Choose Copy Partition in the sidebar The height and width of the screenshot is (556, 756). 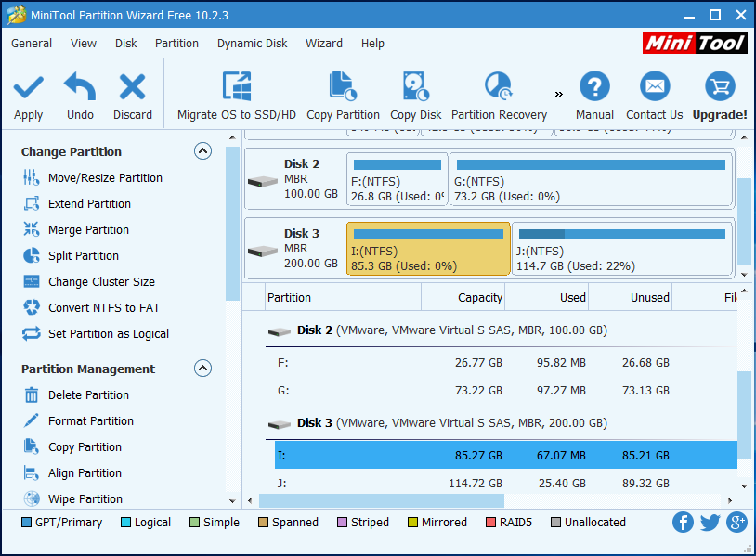click(x=72, y=447)
